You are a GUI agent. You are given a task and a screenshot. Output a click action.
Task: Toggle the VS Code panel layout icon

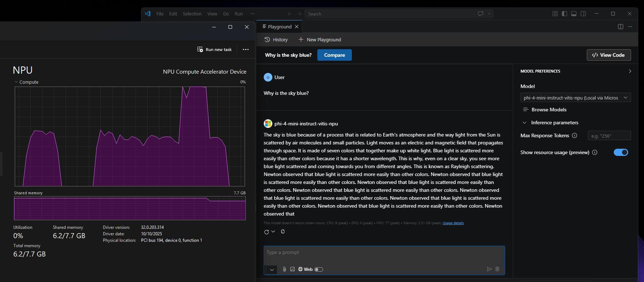[574, 14]
